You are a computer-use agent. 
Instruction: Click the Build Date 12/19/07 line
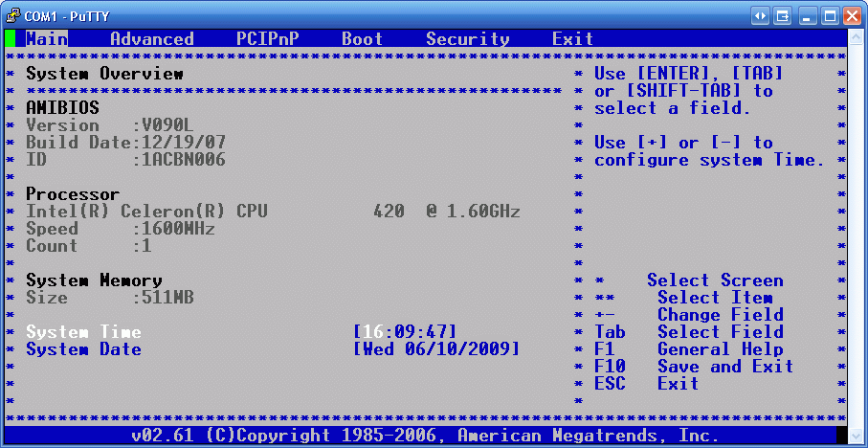125,143
